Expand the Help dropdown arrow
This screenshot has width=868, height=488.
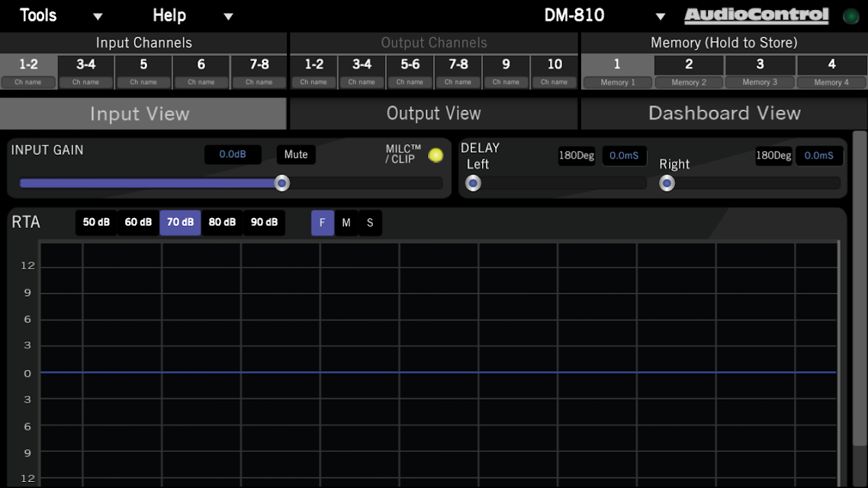click(229, 17)
